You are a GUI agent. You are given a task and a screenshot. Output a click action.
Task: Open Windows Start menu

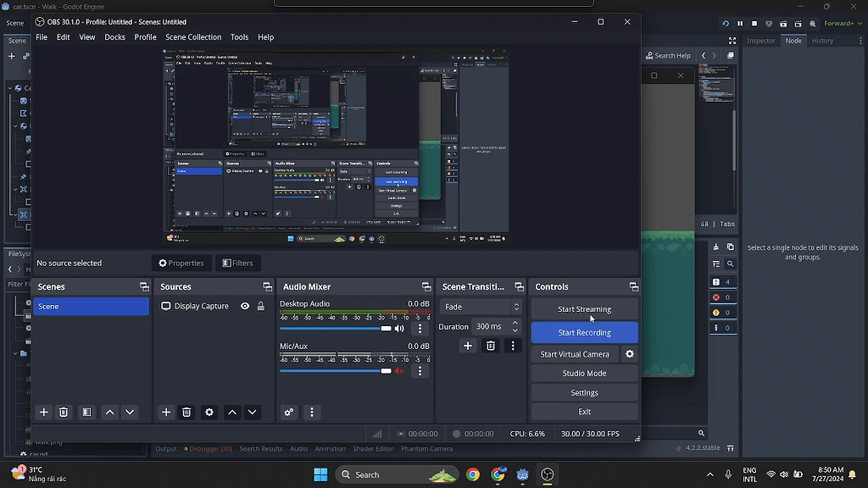click(320, 474)
